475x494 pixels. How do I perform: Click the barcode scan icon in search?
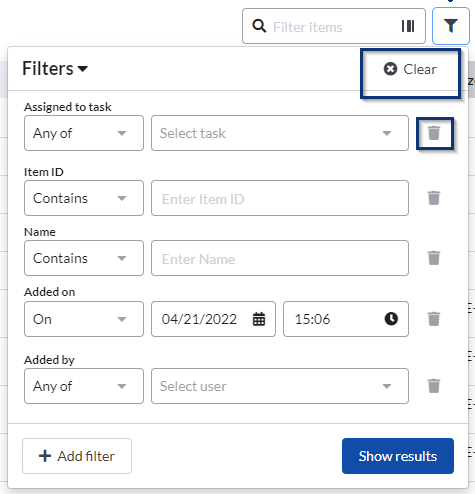[x=408, y=26]
